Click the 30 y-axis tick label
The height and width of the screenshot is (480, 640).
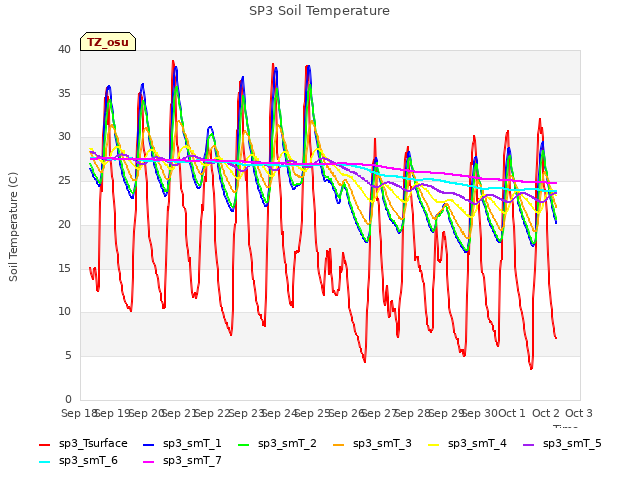(x=64, y=137)
